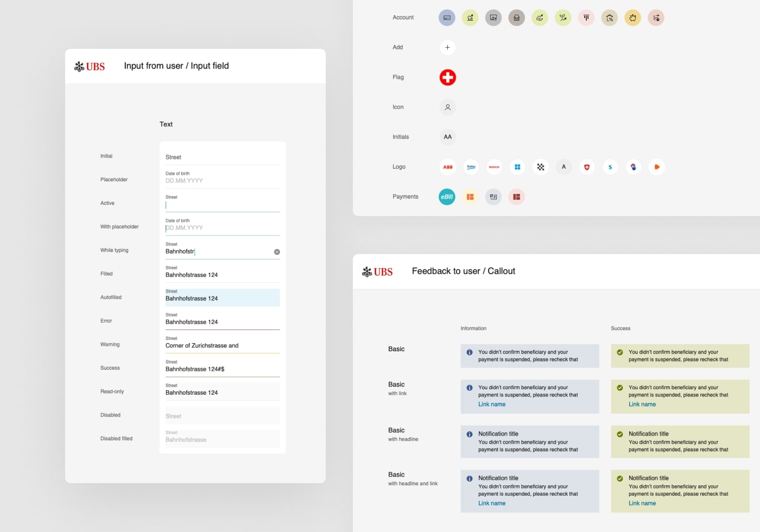Select the green growth chart account icon
This screenshot has height=532, width=760.
click(470, 17)
